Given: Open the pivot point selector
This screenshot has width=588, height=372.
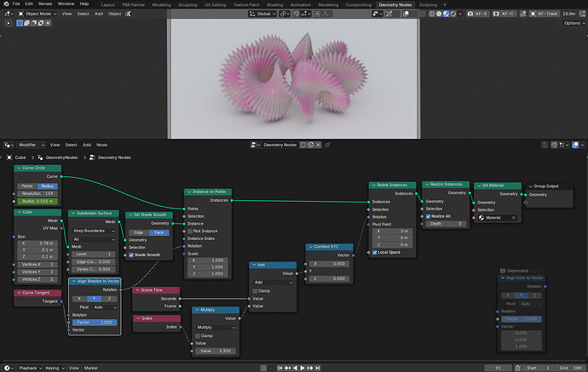Looking at the screenshot, I should [285, 14].
